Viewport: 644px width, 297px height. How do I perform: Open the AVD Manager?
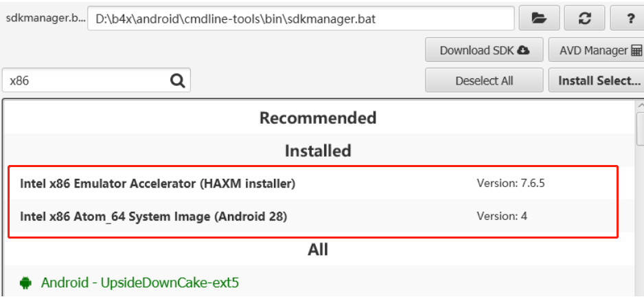click(x=599, y=50)
